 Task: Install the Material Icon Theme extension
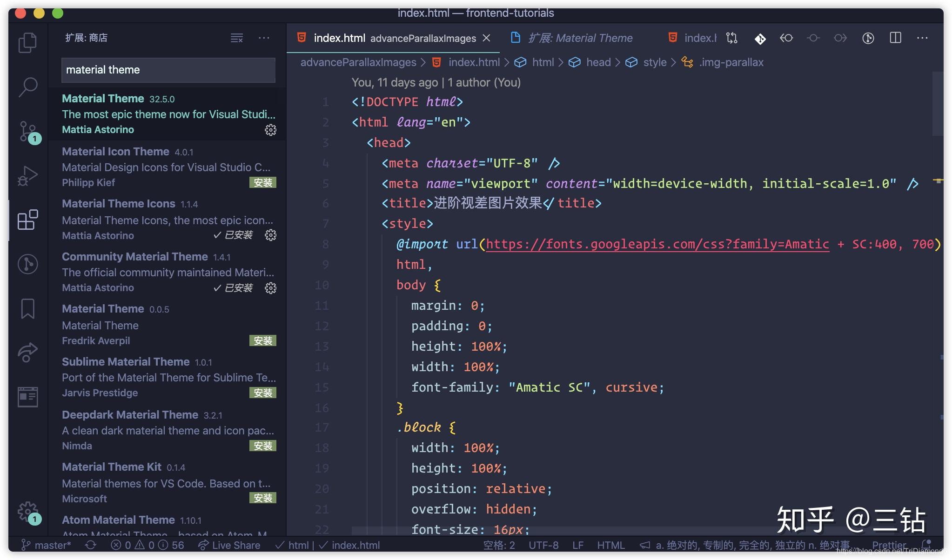tap(264, 183)
